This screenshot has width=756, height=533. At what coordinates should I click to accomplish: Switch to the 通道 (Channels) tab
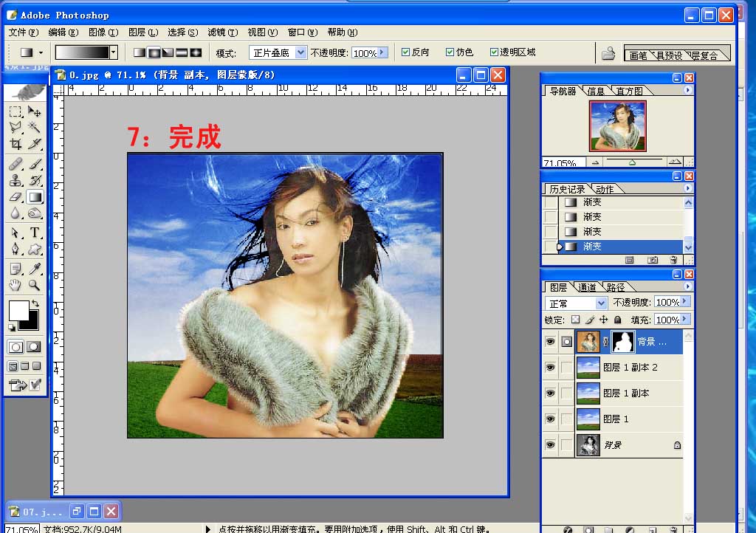point(587,287)
